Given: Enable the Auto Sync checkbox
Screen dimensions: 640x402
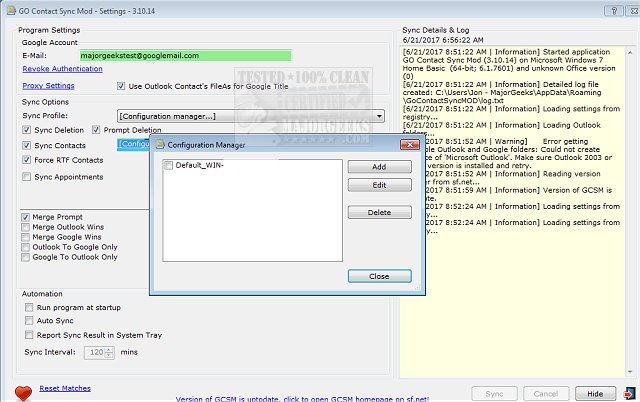Looking at the screenshot, I should 29,320.
